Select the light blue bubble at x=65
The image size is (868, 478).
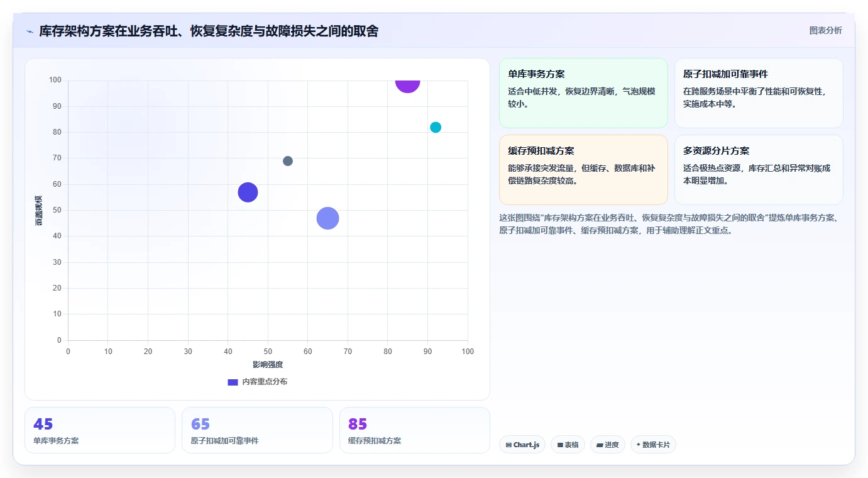coord(327,218)
